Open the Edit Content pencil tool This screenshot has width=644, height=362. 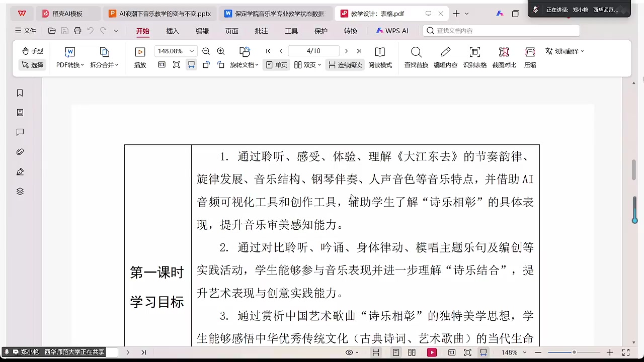coord(445,57)
